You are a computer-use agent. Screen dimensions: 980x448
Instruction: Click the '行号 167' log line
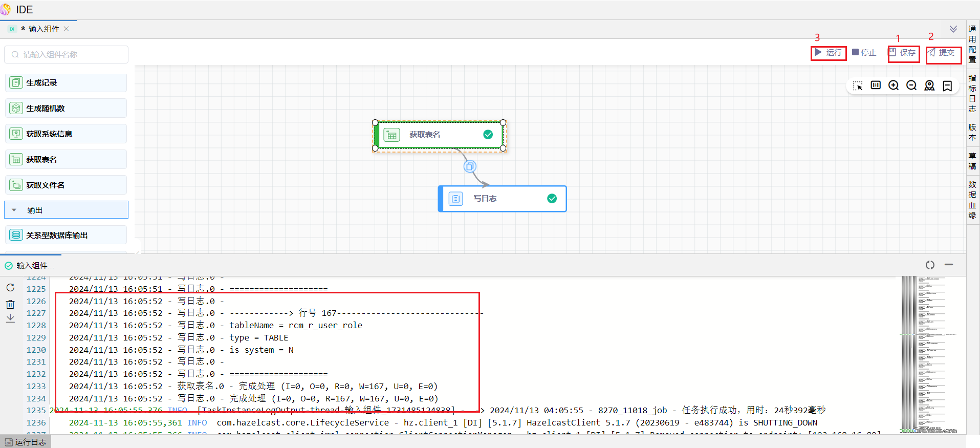click(x=276, y=313)
